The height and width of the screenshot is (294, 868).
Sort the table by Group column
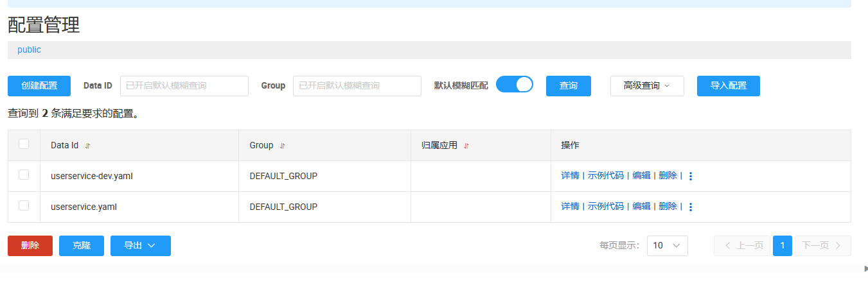(282, 146)
